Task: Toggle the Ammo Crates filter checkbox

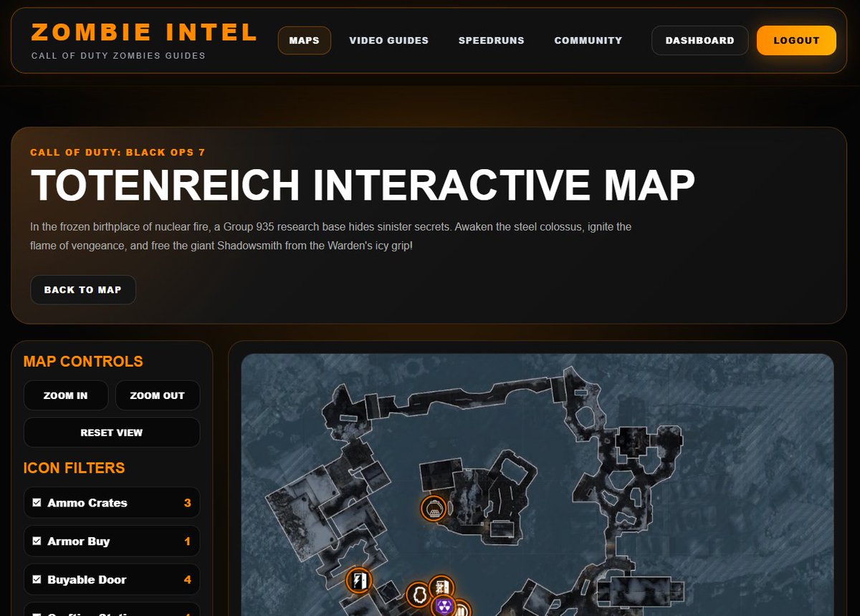Action: click(x=37, y=503)
